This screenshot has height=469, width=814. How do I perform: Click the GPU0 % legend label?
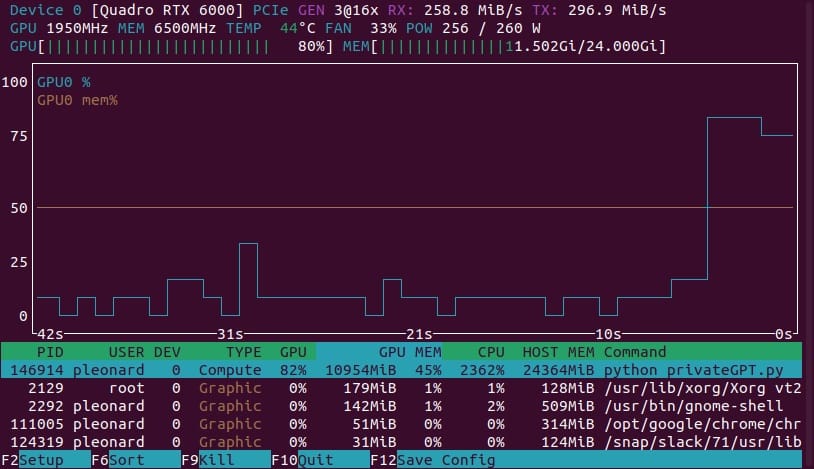coord(64,82)
